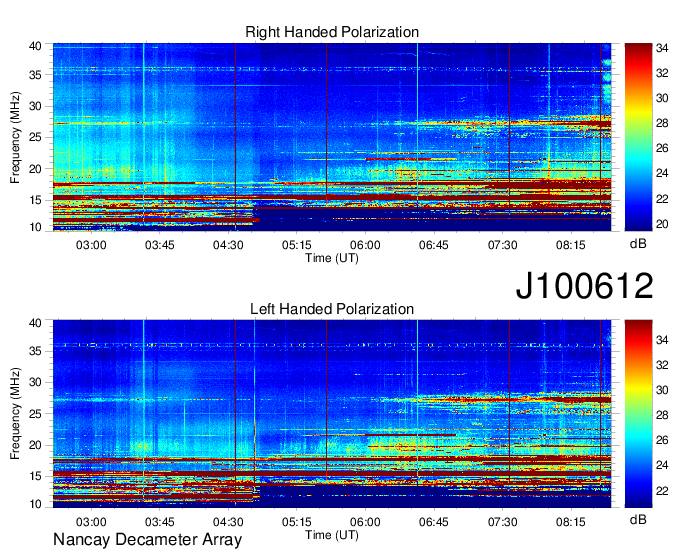The image size is (680, 552).
Task: Click the Left Handed polarization spectrogram image
Action: pos(332,413)
